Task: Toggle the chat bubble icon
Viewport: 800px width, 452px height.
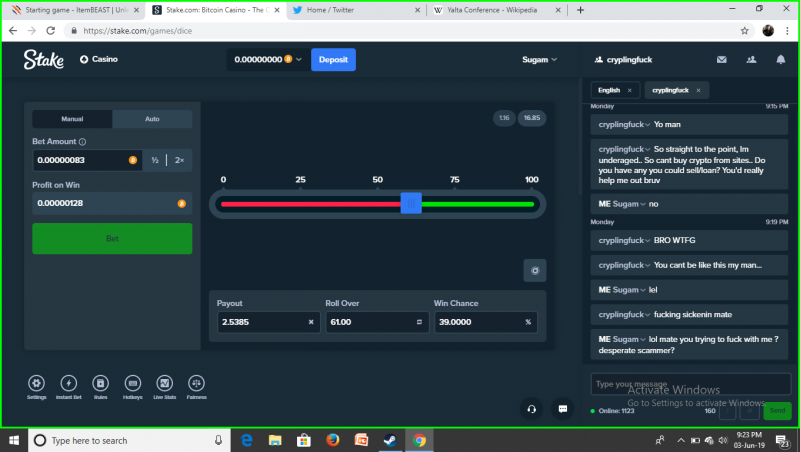Action: coord(563,409)
